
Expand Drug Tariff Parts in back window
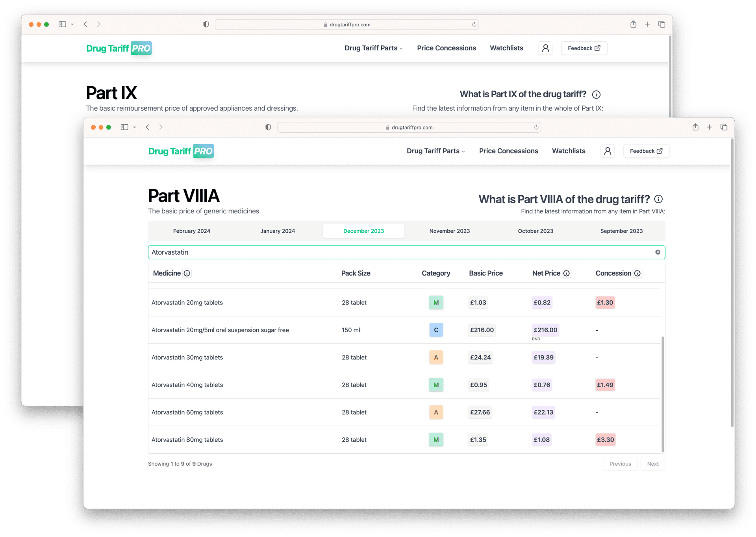(373, 48)
